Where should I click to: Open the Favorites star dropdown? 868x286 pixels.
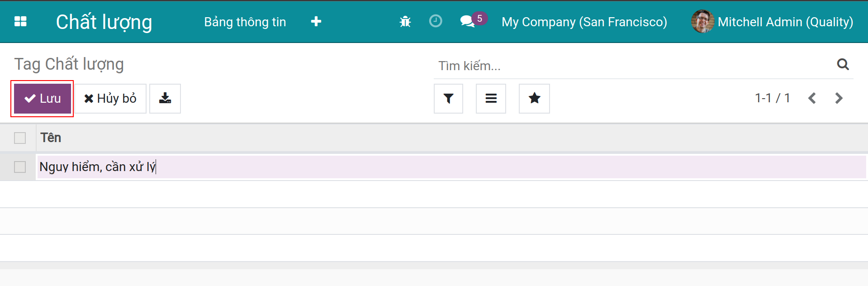pyautogui.click(x=534, y=99)
